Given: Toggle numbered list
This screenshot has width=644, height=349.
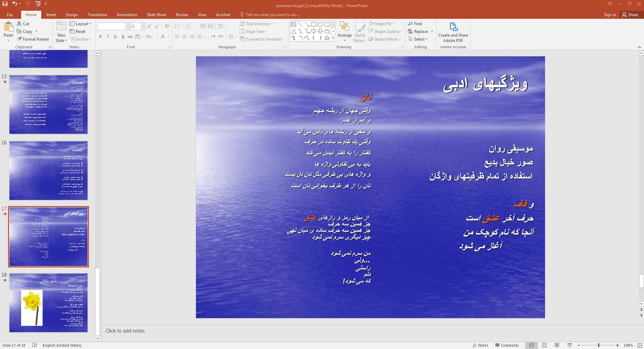Looking at the screenshot, I should click(189, 26).
